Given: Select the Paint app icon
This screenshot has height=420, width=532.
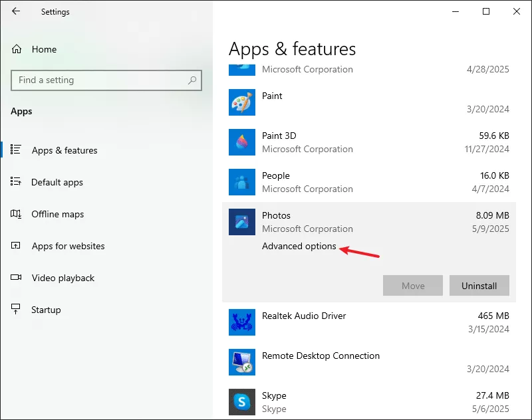Looking at the screenshot, I should (242, 102).
